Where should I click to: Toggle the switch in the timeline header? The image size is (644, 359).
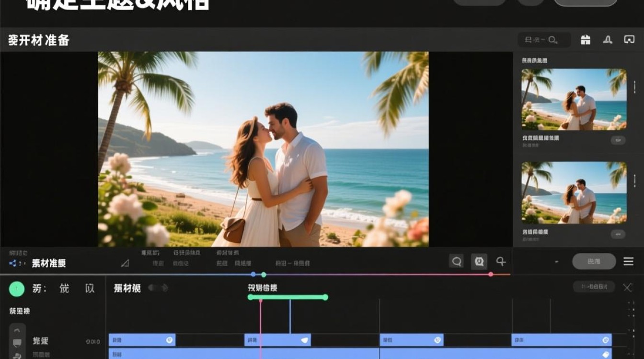(x=158, y=288)
